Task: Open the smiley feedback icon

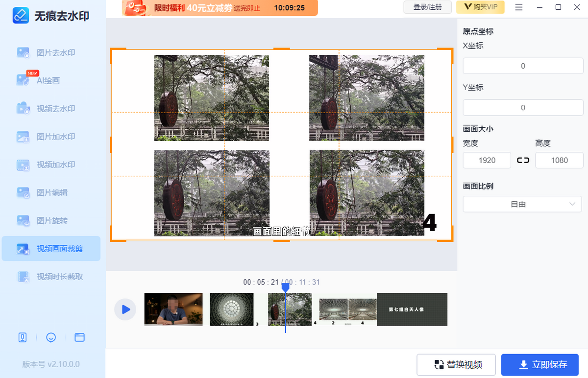Action: coord(51,337)
